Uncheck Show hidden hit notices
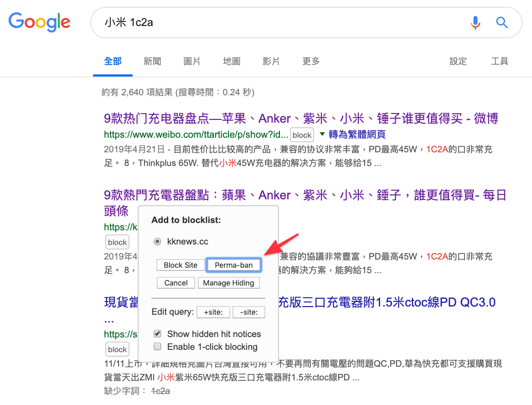This screenshot has height=405, width=532. 157,334
